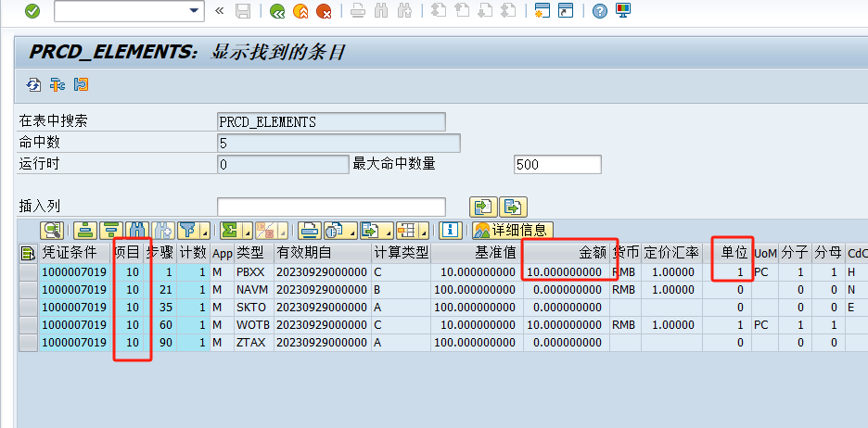The height and width of the screenshot is (428, 868).
Task: Click the Export icon in ALV toolbar
Action: pos(370,230)
